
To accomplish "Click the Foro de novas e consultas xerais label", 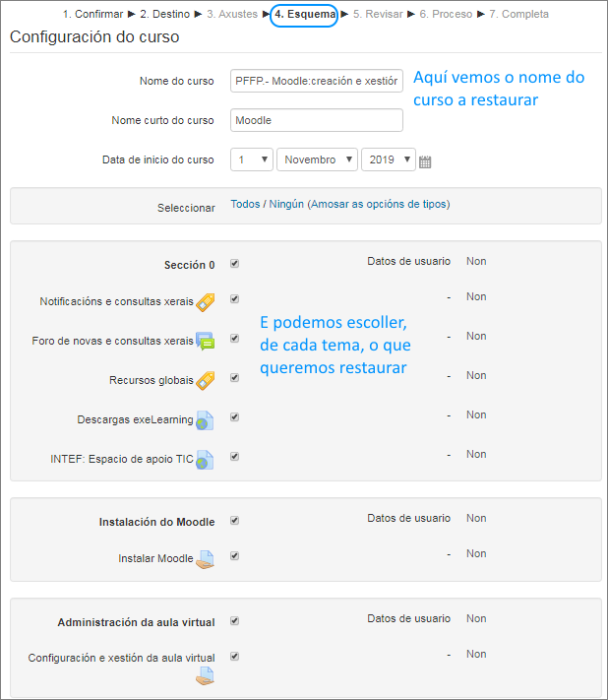I will (112, 341).
